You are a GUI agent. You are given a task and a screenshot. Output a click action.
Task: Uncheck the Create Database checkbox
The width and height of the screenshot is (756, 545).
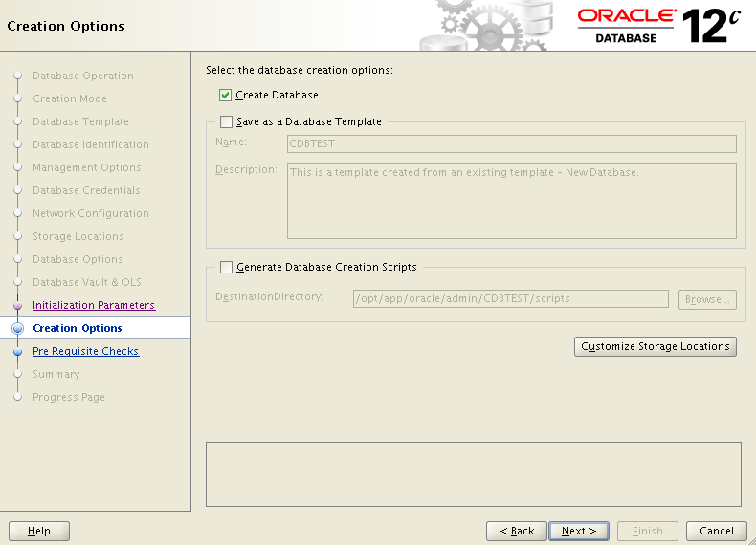(225, 95)
